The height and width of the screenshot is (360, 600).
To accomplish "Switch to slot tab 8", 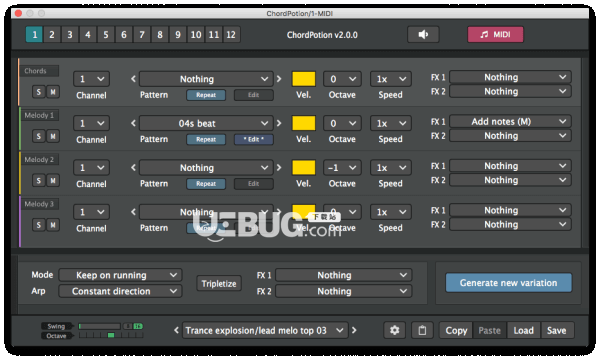I will pos(160,34).
